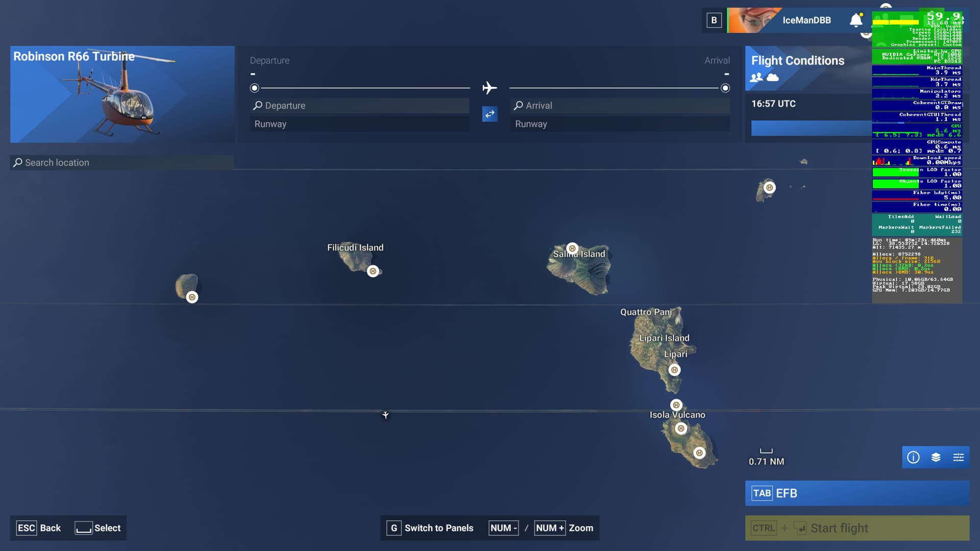This screenshot has height=551, width=980.
Task: Click the Search location field
Action: [x=122, y=163]
